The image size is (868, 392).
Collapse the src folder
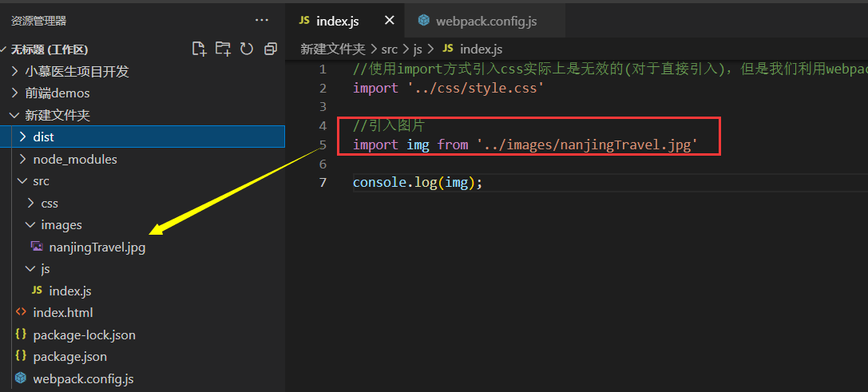point(22,181)
